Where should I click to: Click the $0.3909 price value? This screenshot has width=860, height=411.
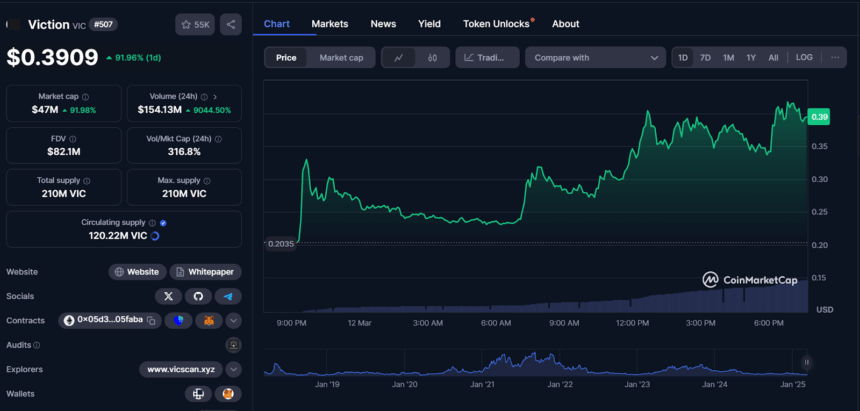[x=53, y=57]
